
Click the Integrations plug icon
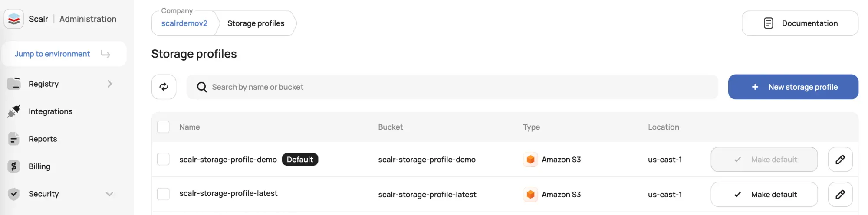pos(14,111)
